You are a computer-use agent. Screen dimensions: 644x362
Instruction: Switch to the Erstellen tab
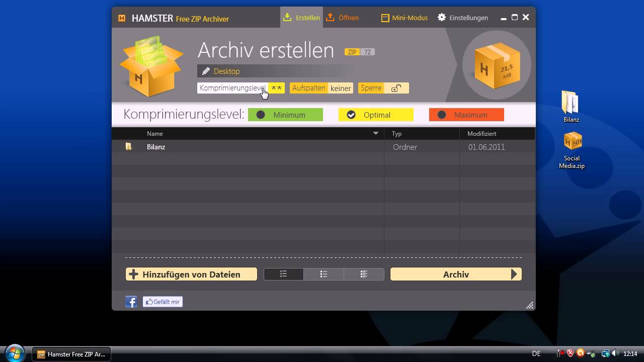(x=301, y=18)
